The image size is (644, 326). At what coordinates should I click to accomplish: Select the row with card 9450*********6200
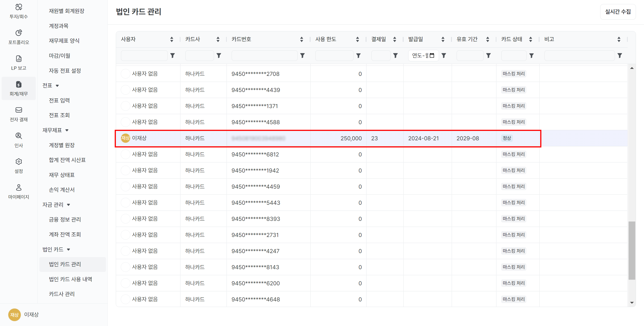coord(372,283)
